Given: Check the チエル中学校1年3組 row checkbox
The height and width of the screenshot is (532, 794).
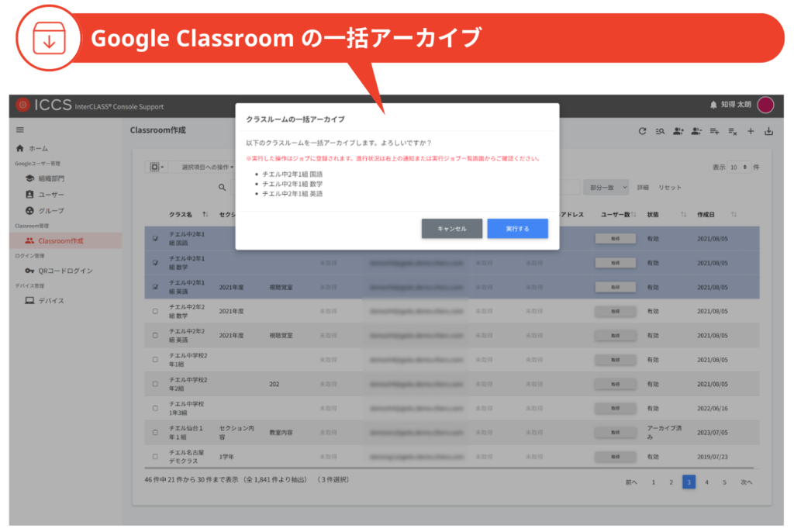Looking at the screenshot, I should [155, 409].
